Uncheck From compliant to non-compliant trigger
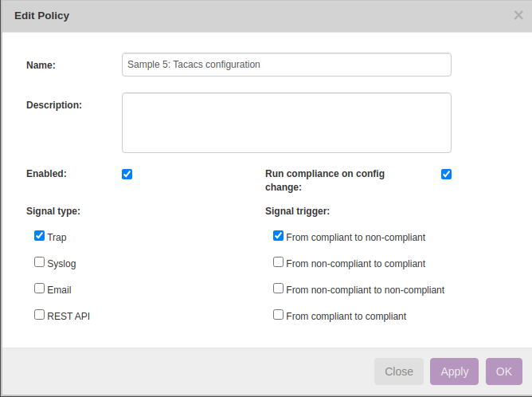Viewport: 532px width, 397px height. coord(278,236)
